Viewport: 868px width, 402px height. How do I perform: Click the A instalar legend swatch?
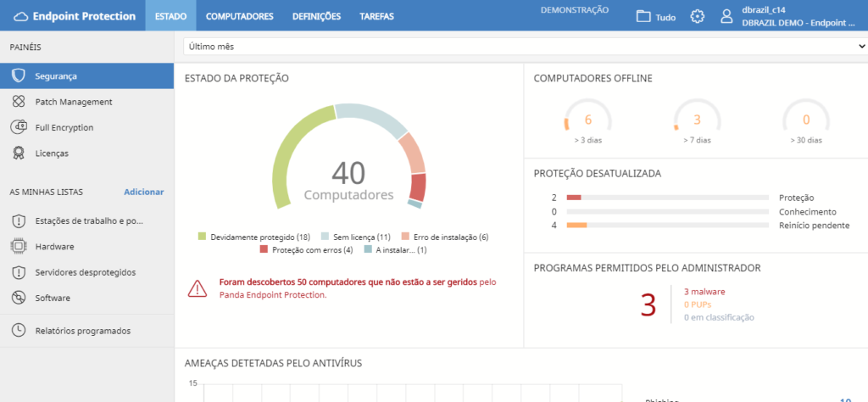368,249
